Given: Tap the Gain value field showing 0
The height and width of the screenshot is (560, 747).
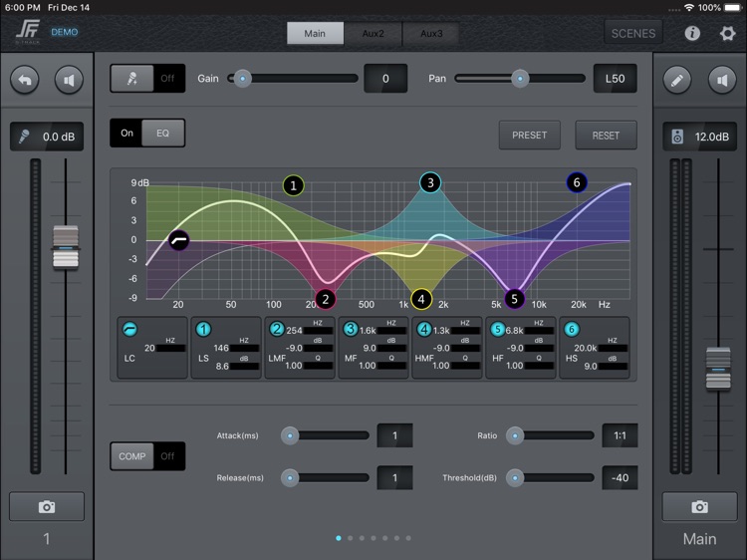Looking at the screenshot, I should [385, 78].
